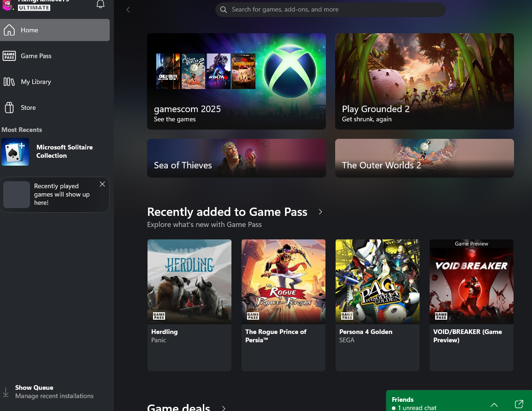Click the Game Pass badge on Persona 4 Golden
532x411 pixels.
coord(347,316)
